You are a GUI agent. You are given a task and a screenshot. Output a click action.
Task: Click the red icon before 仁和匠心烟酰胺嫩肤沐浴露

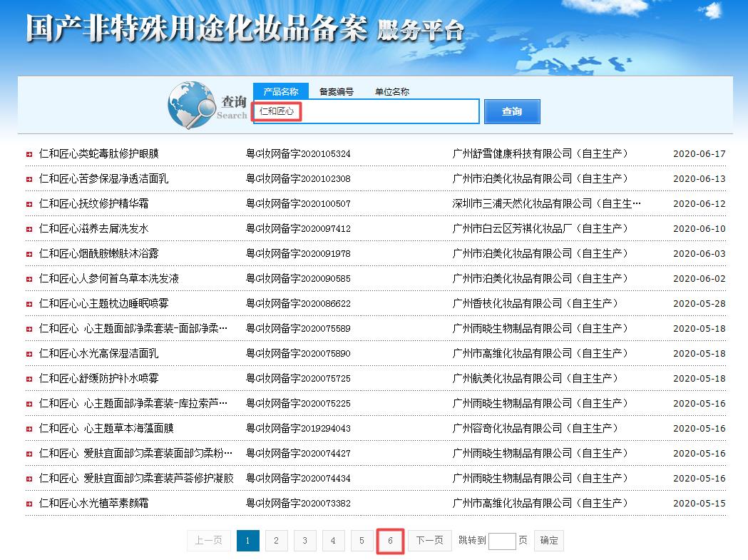click(29, 253)
